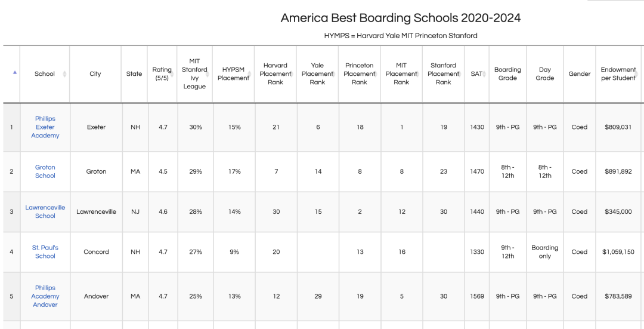Image resolution: width=644 pixels, height=329 pixels.
Task: Click sort icon beside Harvard Placement Rank
Action: point(291,74)
